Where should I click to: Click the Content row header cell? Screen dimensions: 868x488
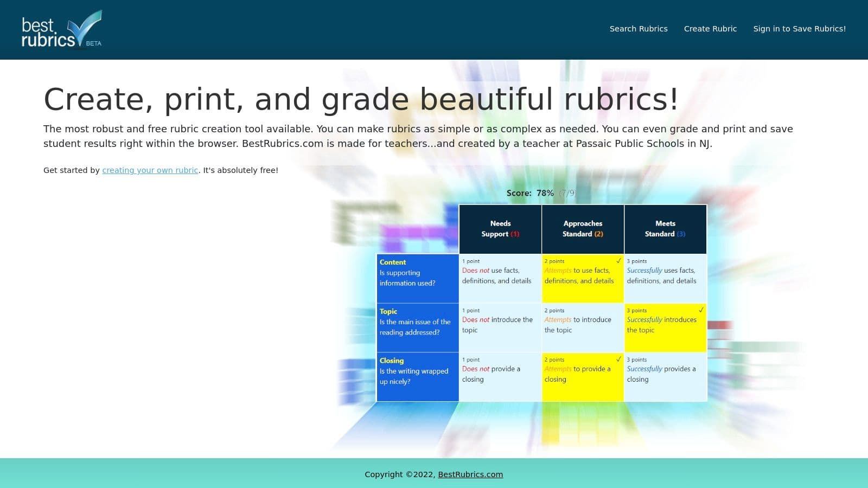(417, 278)
